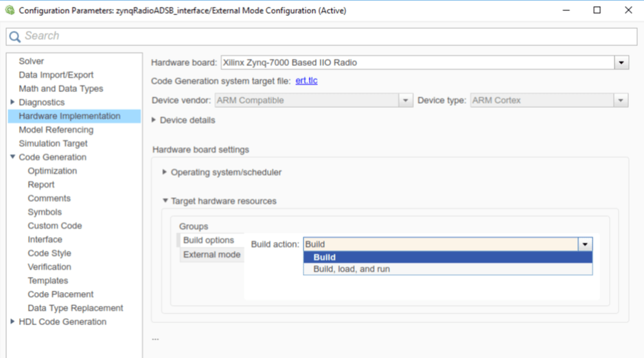Open the Optimization settings page
Screen dimensions: 644x358
52,171
